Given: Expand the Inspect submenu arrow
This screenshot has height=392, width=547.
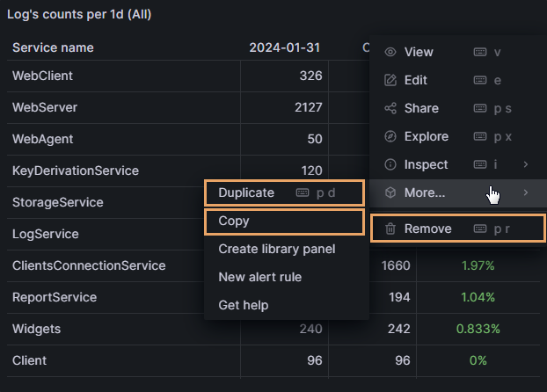Looking at the screenshot, I should click(x=525, y=164).
